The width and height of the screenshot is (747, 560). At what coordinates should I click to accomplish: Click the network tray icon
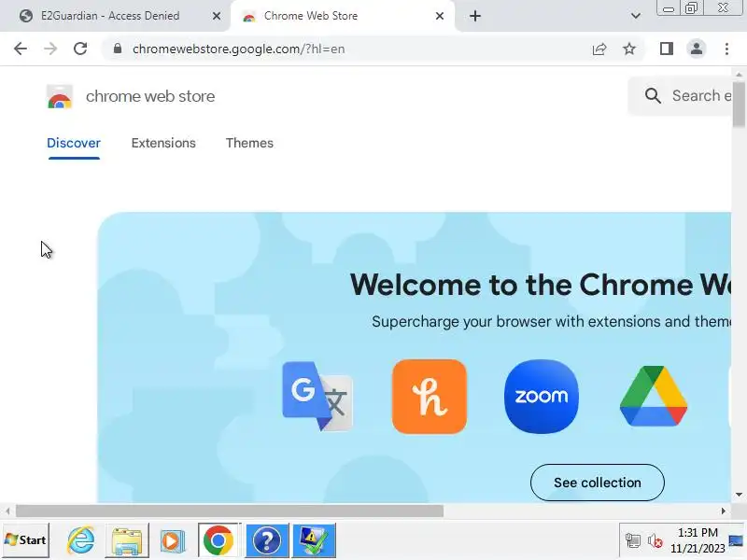[633, 541]
